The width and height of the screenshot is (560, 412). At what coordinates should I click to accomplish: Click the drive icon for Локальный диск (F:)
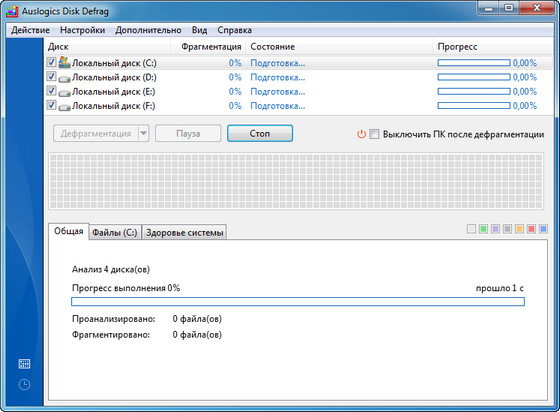pyautogui.click(x=64, y=107)
